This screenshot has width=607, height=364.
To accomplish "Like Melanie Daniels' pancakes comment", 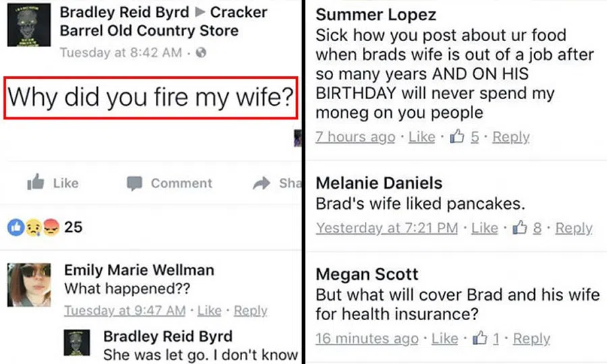I will click(484, 228).
